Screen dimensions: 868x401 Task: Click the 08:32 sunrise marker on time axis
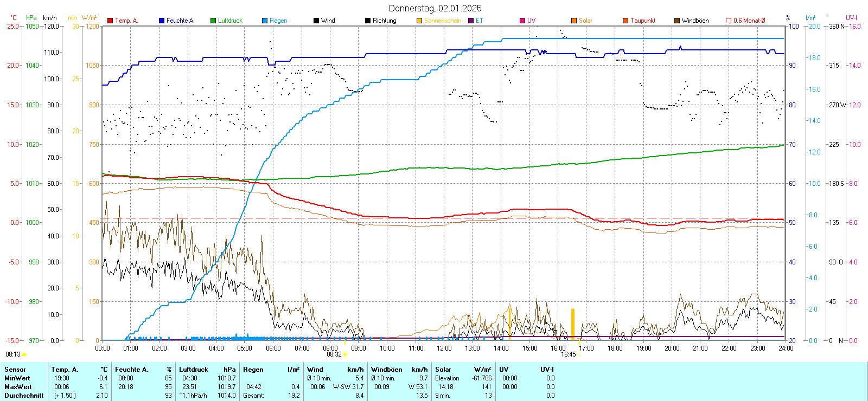click(x=334, y=354)
